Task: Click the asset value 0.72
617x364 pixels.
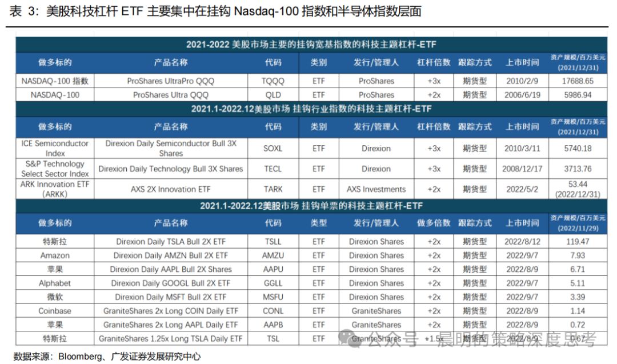Action: [x=578, y=325]
